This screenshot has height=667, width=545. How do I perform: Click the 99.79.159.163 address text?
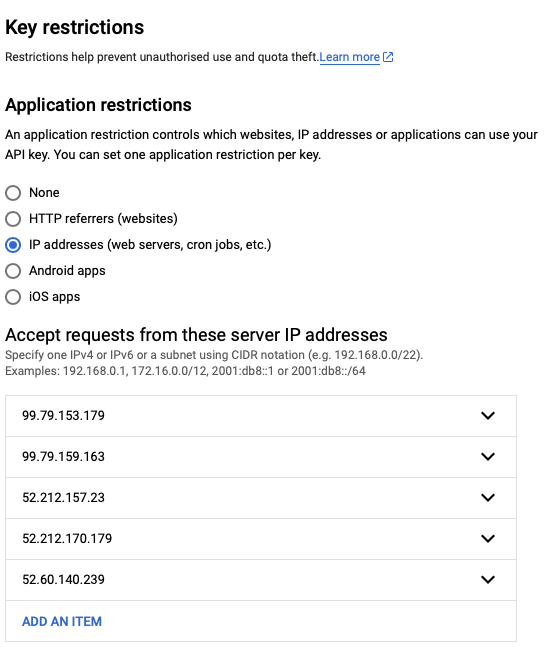click(63, 456)
